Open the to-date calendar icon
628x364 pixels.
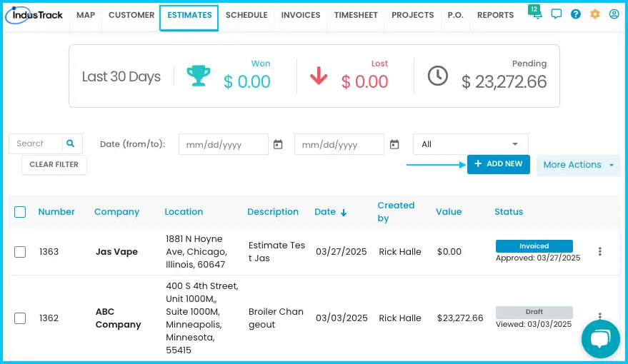pos(394,144)
